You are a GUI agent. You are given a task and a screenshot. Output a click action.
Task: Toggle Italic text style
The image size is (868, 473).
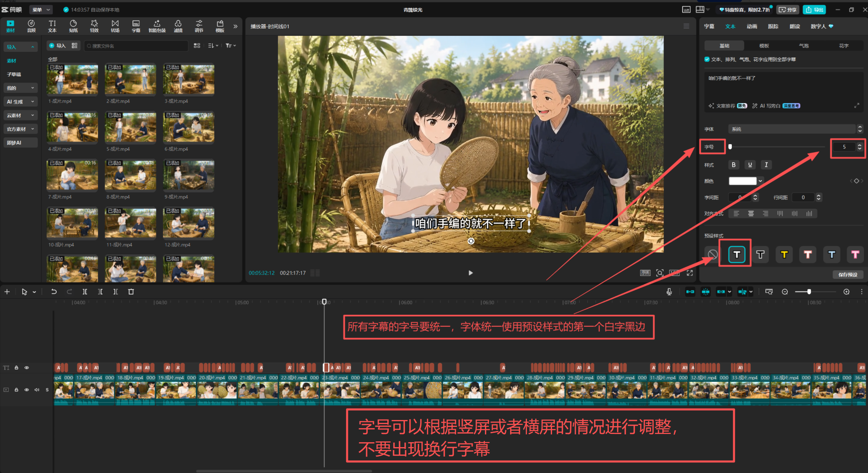click(x=766, y=165)
